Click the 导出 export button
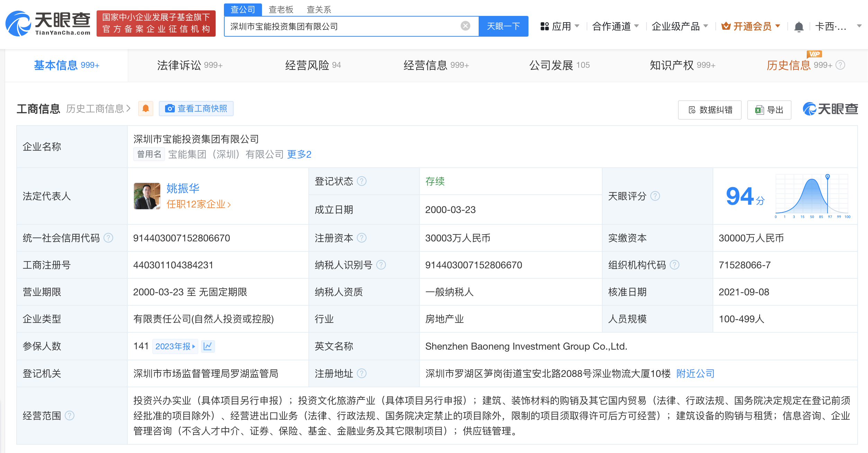Screen dimensions: 868x453 tap(769, 110)
